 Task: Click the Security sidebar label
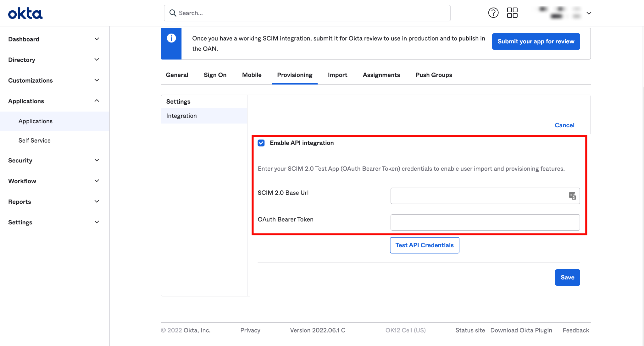point(20,160)
